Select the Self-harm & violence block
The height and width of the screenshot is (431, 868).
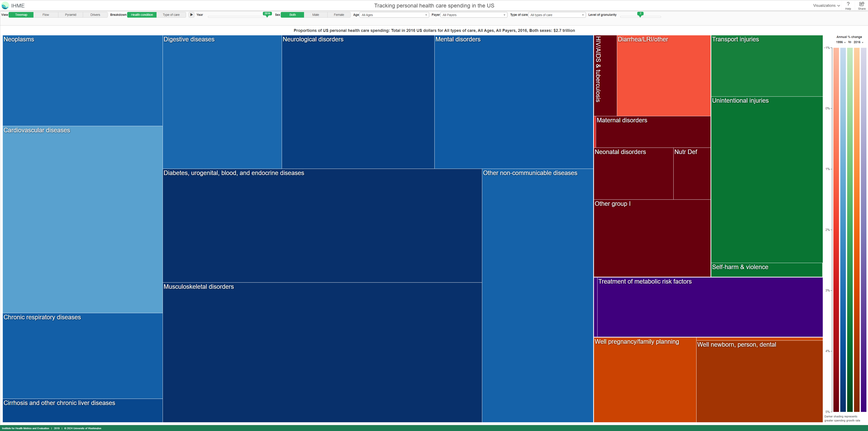click(x=767, y=270)
